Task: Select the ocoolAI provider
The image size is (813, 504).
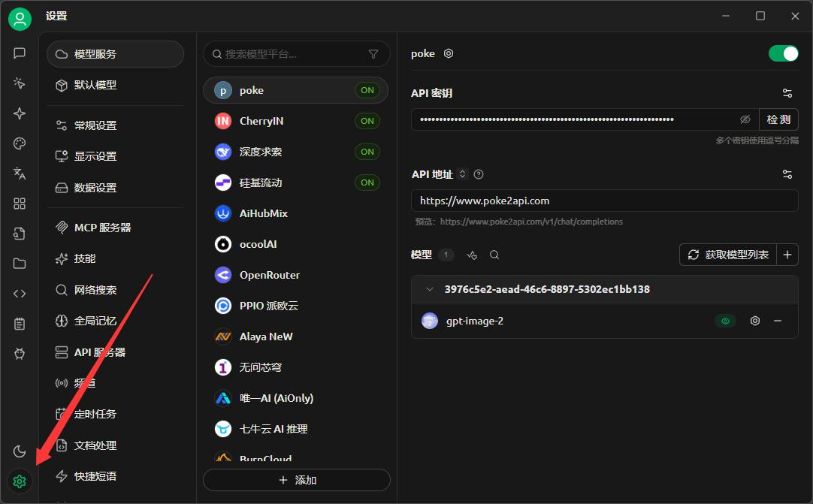Action: [295, 244]
